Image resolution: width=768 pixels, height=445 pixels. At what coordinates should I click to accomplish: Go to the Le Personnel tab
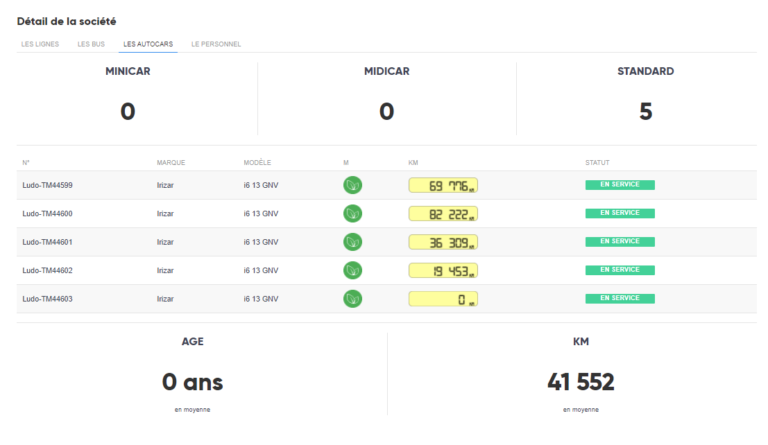(216, 44)
